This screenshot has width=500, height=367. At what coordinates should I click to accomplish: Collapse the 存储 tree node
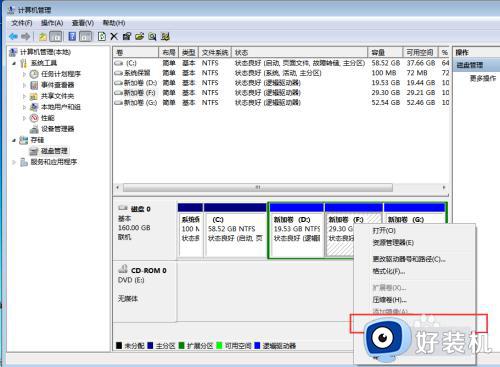[x=14, y=140]
